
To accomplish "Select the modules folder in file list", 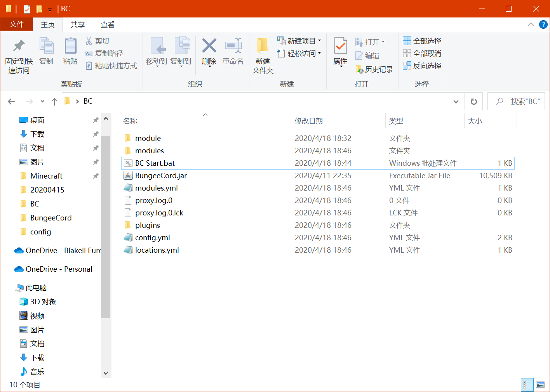I will pyautogui.click(x=318, y=151).
